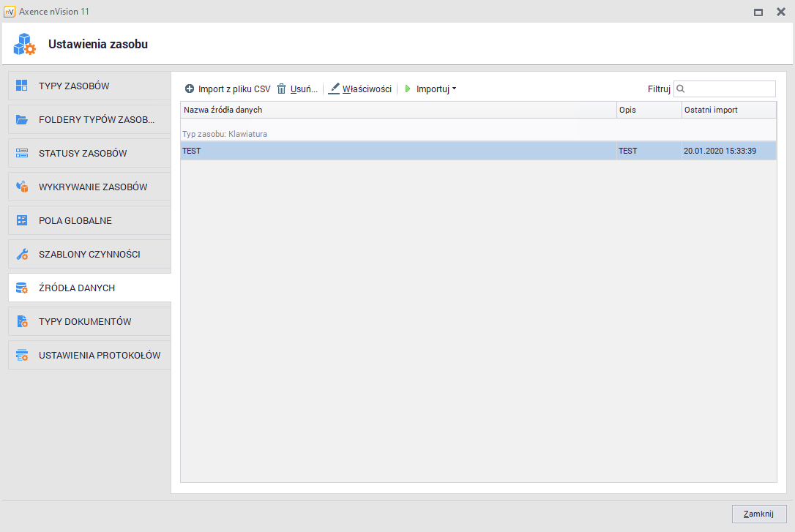Image resolution: width=795 pixels, height=532 pixels.
Task: Click the Statusy zasobów icon
Action: coord(22,153)
